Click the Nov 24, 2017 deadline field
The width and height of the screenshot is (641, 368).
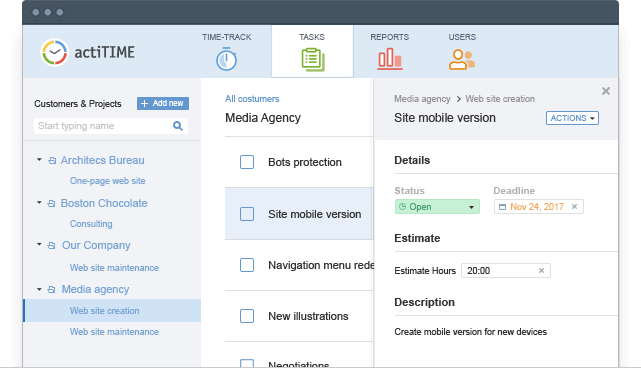(538, 206)
